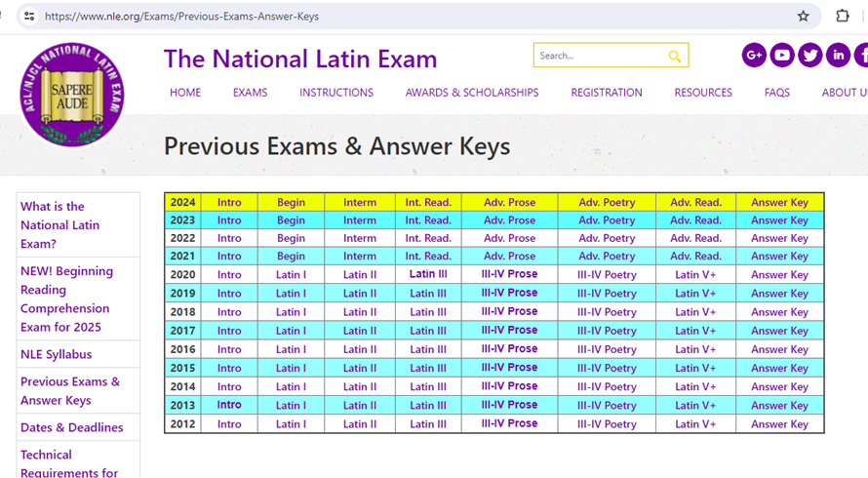Open the 2013 Intro exam
The width and height of the screenshot is (868, 478).
pyautogui.click(x=229, y=404)
